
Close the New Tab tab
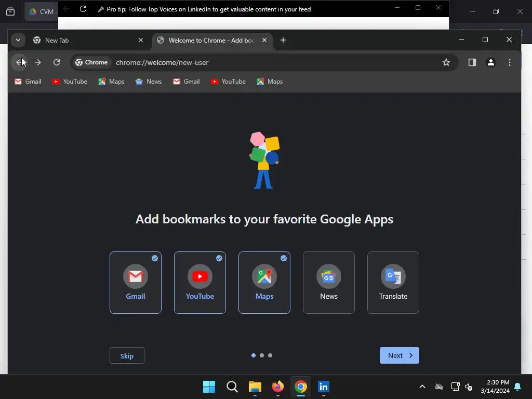141,41
